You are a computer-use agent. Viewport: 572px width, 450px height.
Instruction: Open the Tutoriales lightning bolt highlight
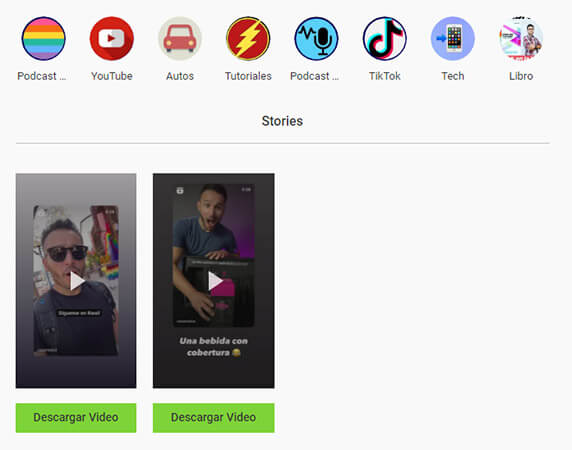(x=248, y=39)
